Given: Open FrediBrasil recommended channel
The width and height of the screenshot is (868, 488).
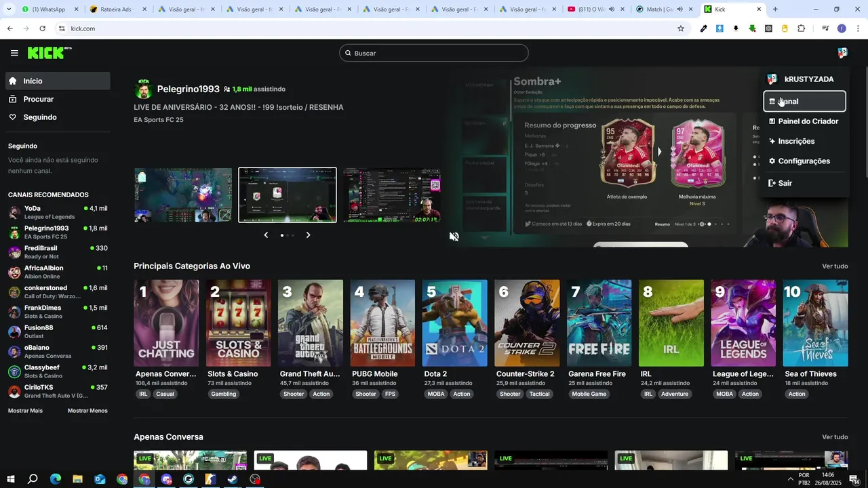Looking at the screenshot, I should click(x=58, y=252).
